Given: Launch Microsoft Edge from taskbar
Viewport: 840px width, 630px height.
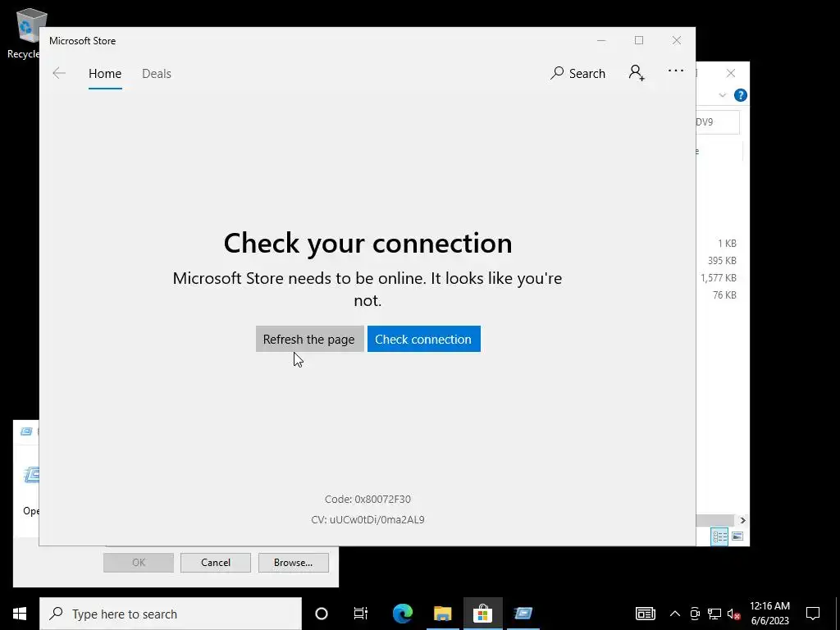Looking at the screenshot, I should pos(402,614).
